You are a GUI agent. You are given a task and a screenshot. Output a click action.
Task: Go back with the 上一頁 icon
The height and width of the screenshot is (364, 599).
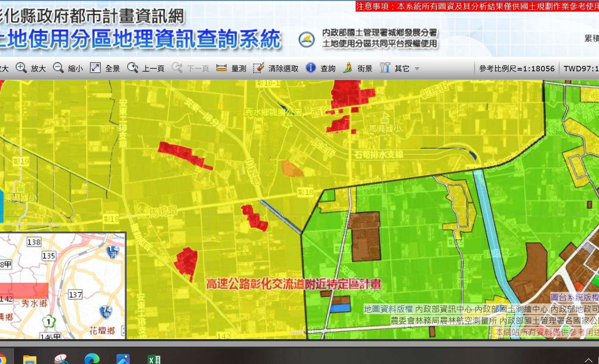tap(133, 68)
